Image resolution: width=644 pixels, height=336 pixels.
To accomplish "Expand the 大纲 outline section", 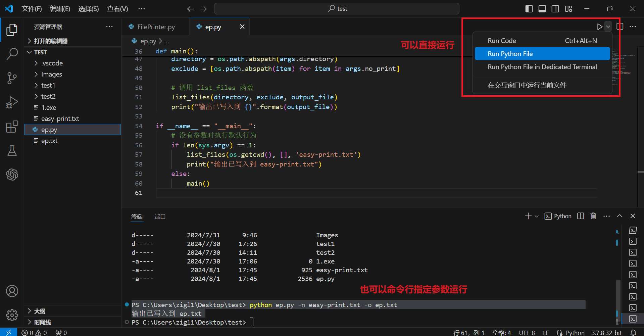I will [40, 311].
